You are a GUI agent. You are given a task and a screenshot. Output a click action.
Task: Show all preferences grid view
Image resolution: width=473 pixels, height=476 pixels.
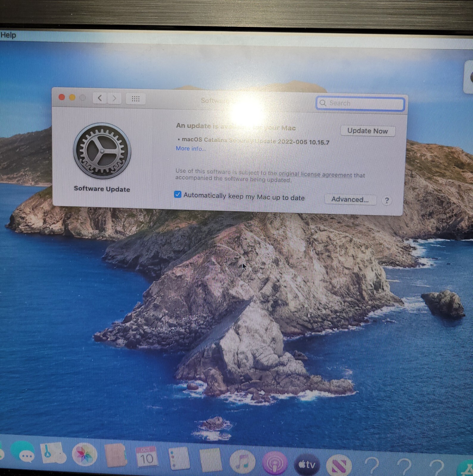pyautogui.click(x=136, y=99)
